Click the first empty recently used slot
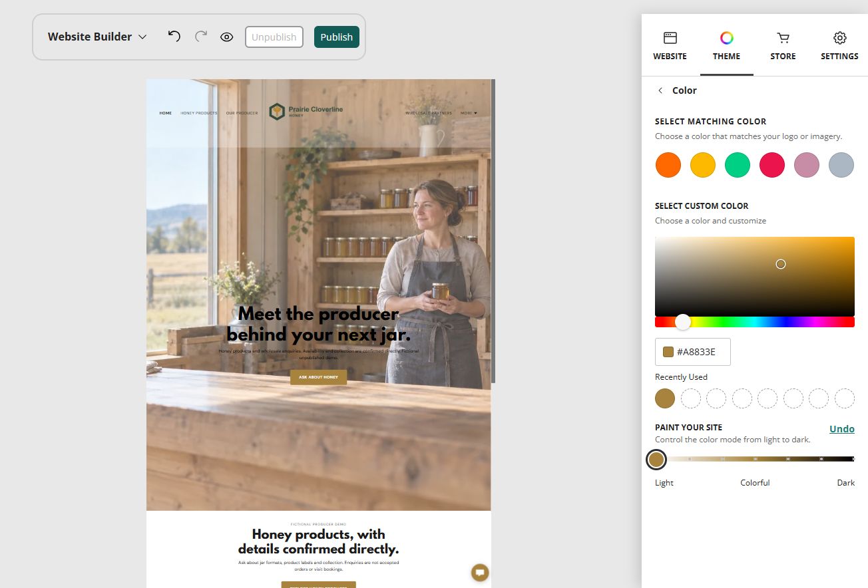The width and height of the screenshot is (868, 588). pos(691,398)
